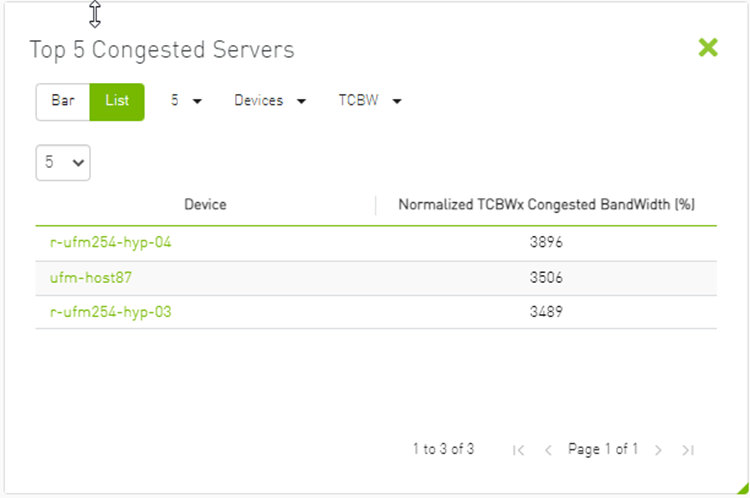Open the TCBW metric dropdown
This screenshot has width=750, height=498.
coord(370,101)
